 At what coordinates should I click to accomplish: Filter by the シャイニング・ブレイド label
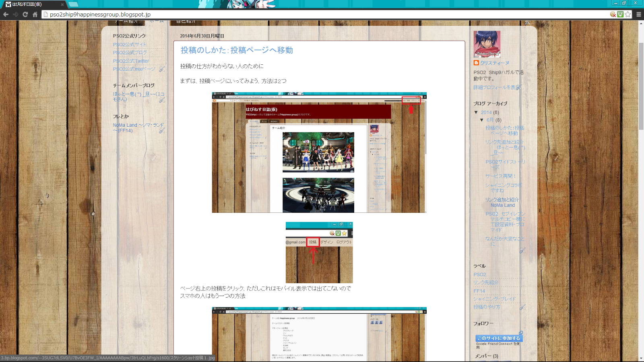(x=495, y=299)
